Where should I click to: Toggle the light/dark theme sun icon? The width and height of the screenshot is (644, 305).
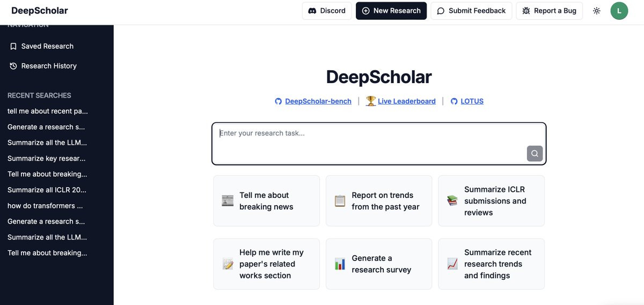tap(597, 11)
